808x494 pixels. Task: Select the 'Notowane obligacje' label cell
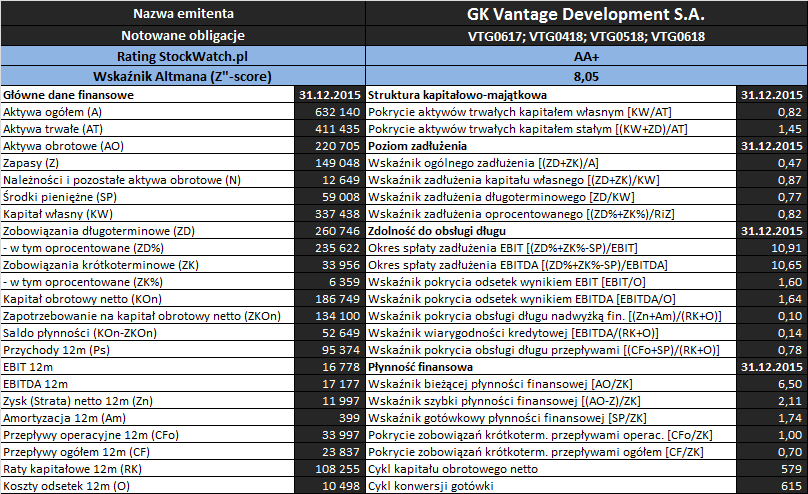pyautogui.click(x=183, y=36)
